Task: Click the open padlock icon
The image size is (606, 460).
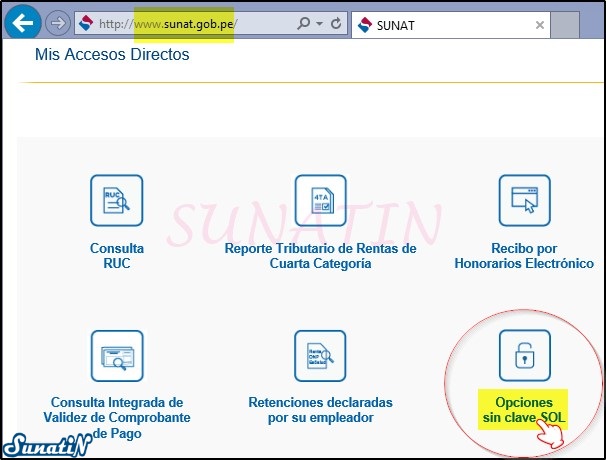Action: [525, 355]
